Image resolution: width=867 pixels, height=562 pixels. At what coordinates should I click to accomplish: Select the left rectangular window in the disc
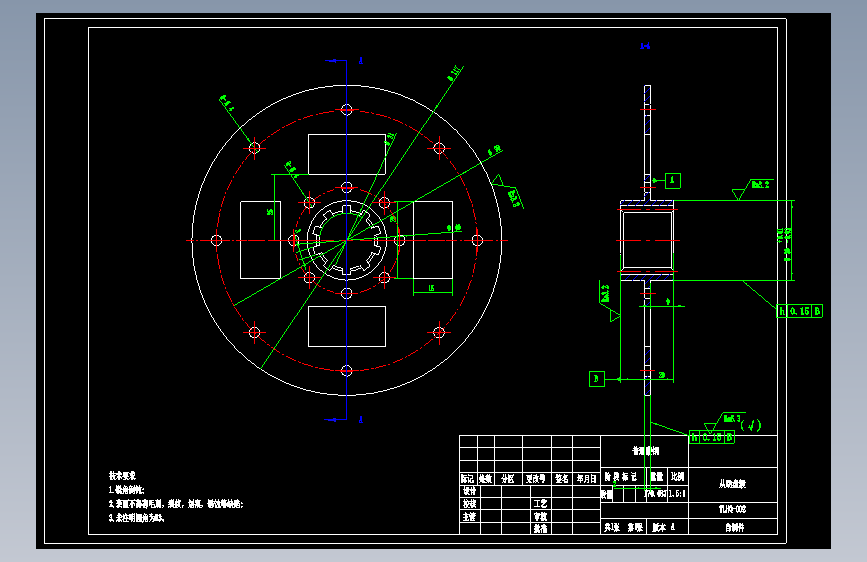point(260,240)
